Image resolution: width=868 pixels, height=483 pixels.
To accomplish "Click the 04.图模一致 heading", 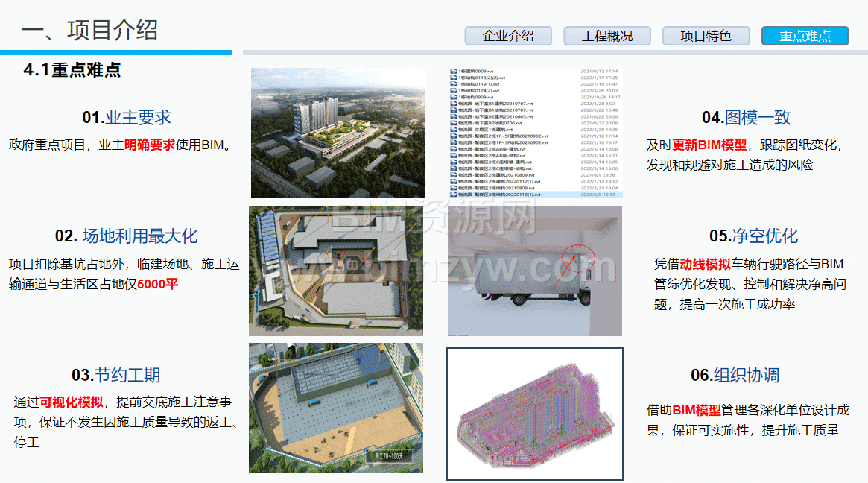I will tap(746, 118).
